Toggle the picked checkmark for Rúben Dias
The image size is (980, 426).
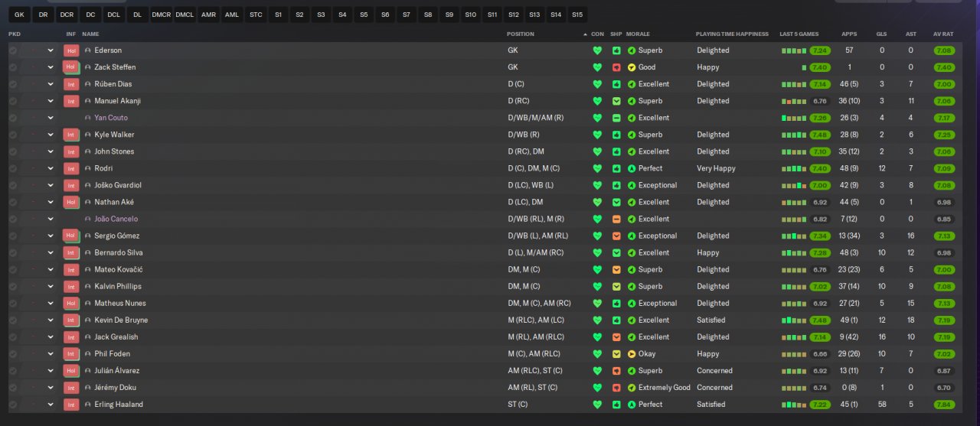point(13,84)
